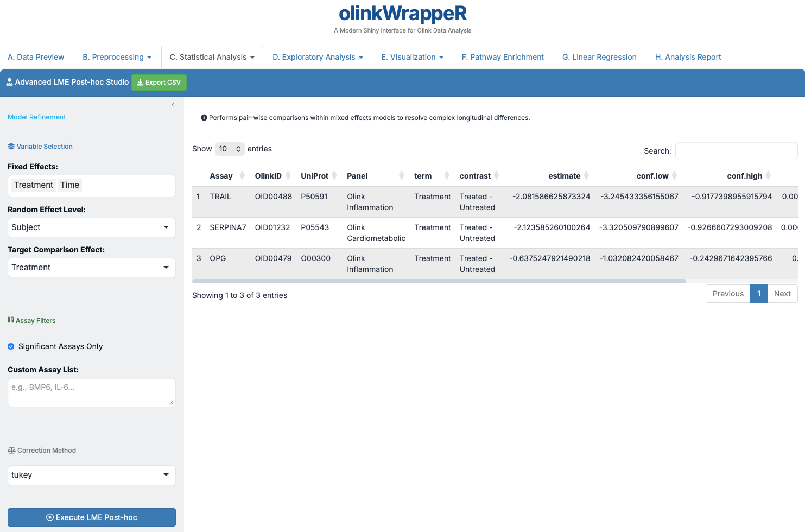Click the sort arrows for estimate column
The height and width of the screenshot is (532, 805).
(x=586, y=176)
